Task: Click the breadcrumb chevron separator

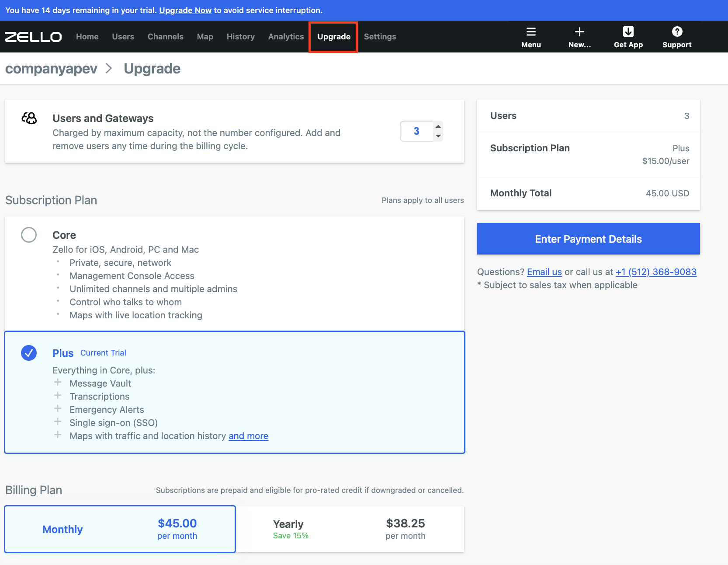Action: (109, 69)
